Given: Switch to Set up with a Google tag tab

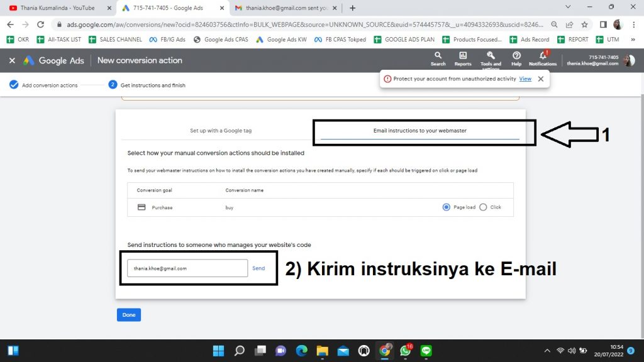Looking at the screenshot, I should [221, 131].
